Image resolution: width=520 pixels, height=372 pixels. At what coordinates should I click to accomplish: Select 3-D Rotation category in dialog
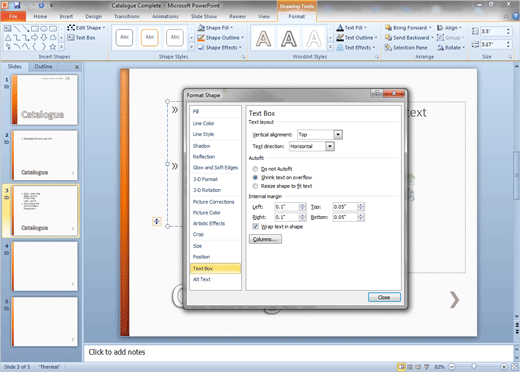coord(215,190)
